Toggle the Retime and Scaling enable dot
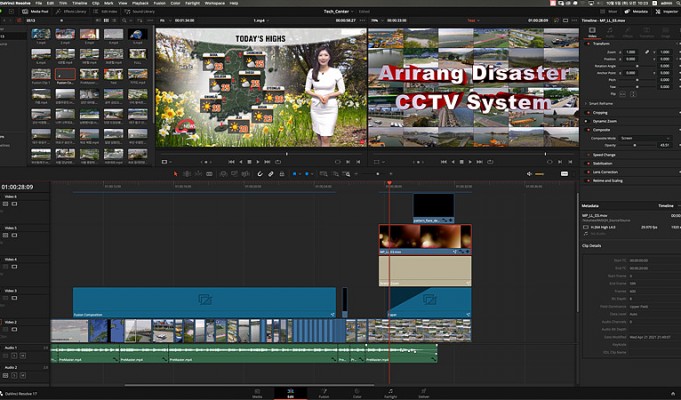This screenshot has height=400, width=681. click(x=588, y=181)
